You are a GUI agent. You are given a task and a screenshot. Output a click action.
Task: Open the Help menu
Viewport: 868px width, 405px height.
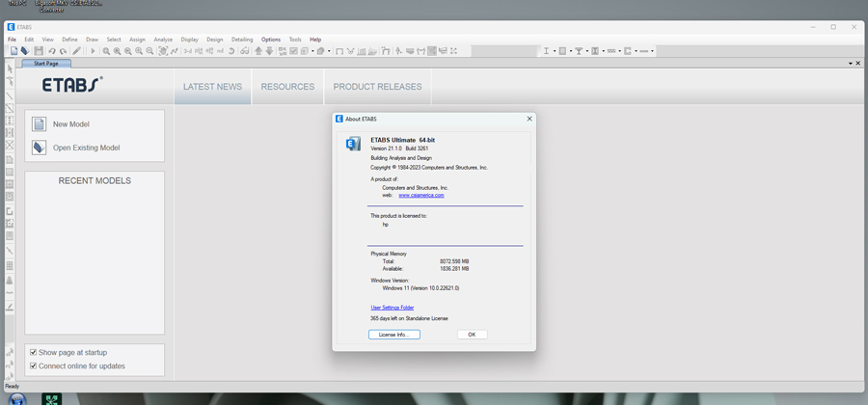(x=315, y=40)
